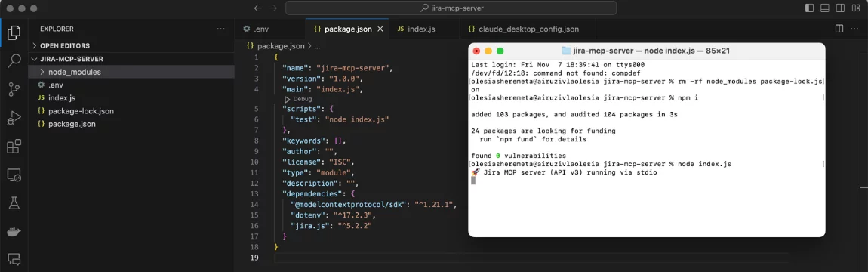Viewport: 868px width, 272px height.
Task: Toggle the bottom panel
Action: [x=824, y=8]
